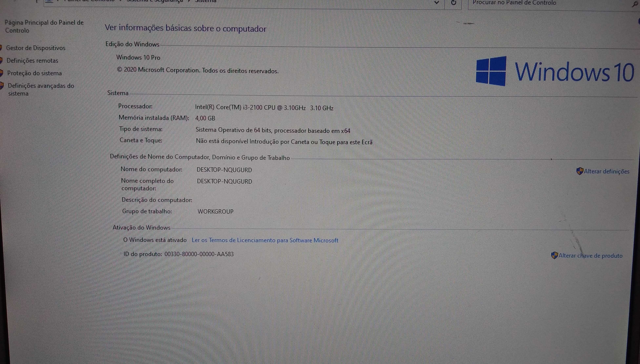Click shield icon beside Alterar chave de produto

555,255
